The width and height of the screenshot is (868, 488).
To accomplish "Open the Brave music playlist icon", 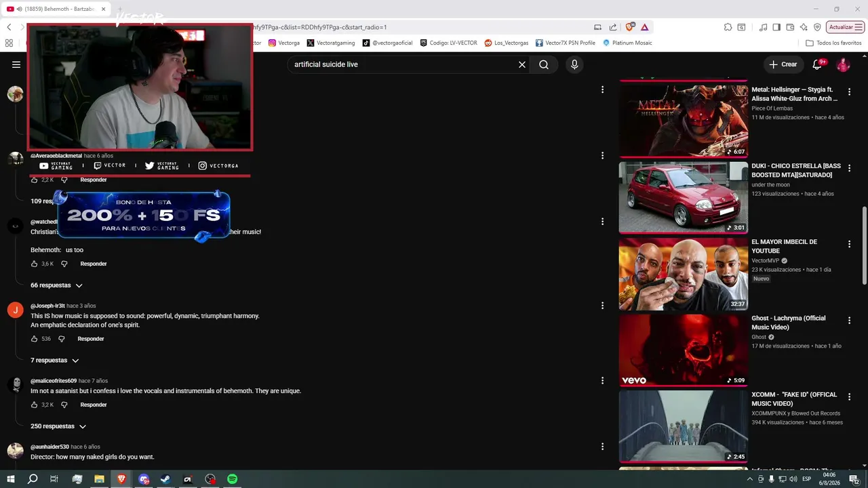I will pos(764,27).
